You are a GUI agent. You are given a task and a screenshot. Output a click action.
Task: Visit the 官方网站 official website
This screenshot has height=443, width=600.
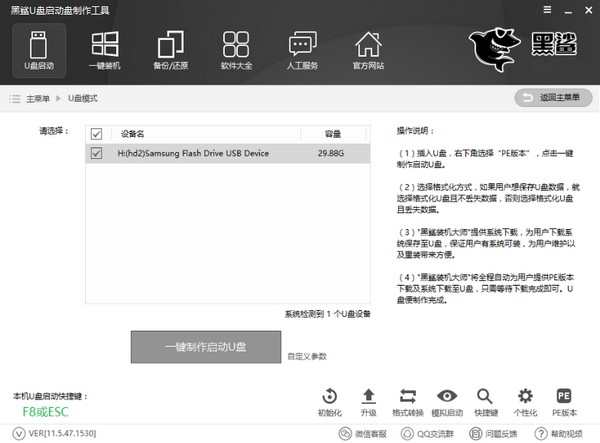click(x=368, y=50)
